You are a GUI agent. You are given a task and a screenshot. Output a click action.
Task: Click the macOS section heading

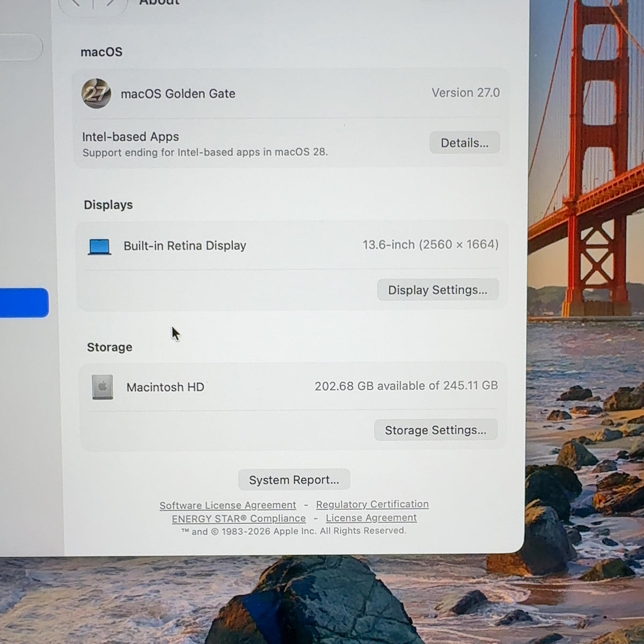click(x=101, y=52)
